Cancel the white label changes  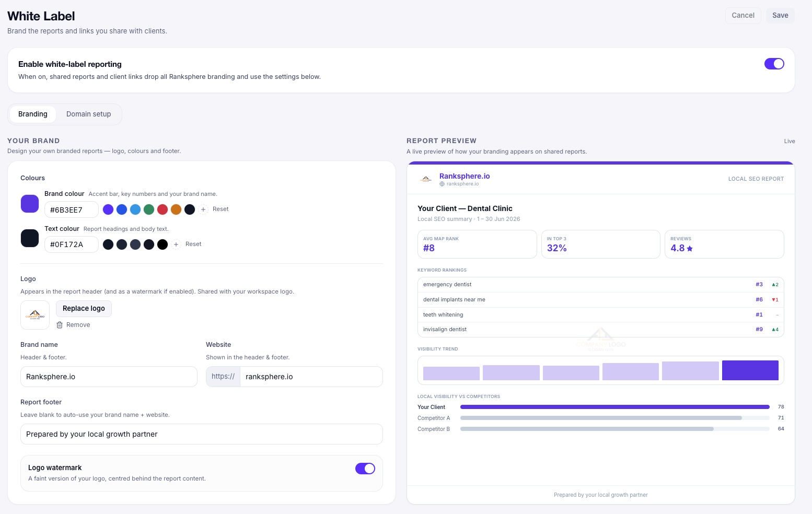pyautogui.click(x=743, y=16)
